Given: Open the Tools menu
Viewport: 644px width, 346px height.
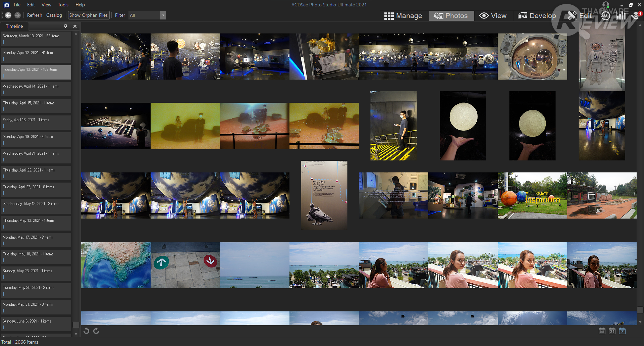Looking at the screenshot, I should pyautogui.click(x=63, y=5).
